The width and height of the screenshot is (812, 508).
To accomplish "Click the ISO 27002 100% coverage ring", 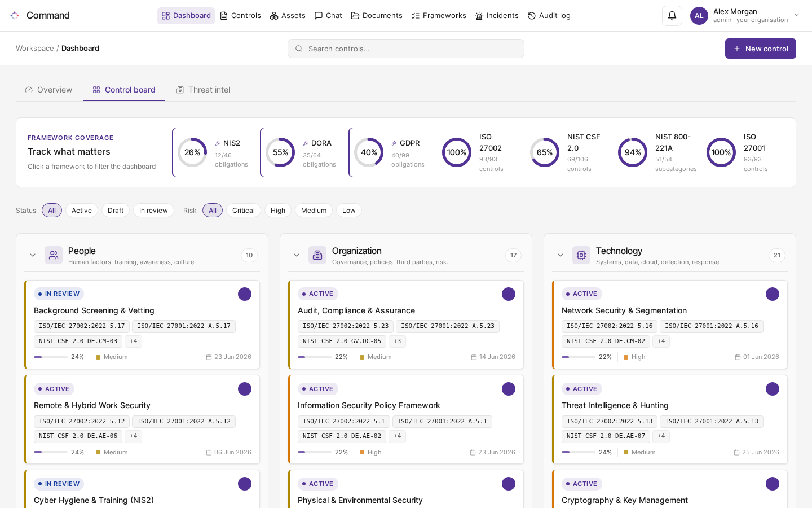I will pyautogui.click(x=457, y=152).
